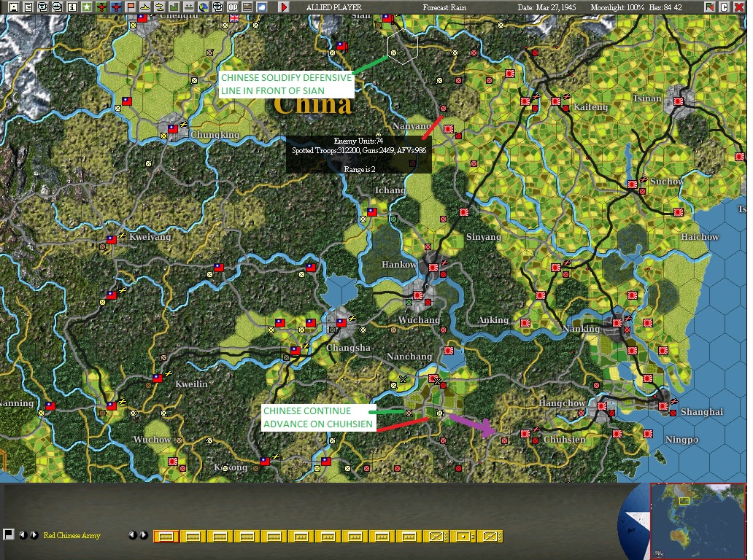Click the green-red flag icon near Hex readout
753x560 pixels.
click(710, 7)
